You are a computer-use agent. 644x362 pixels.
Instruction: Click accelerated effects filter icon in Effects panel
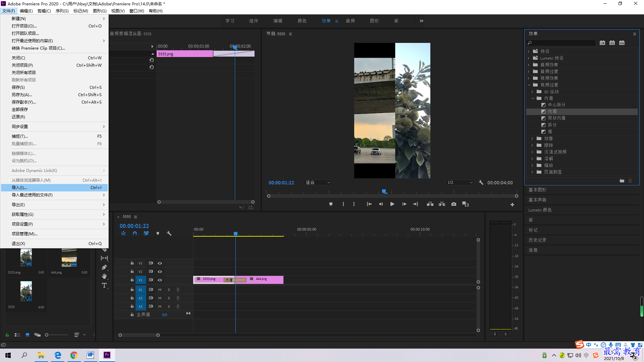click(602, 43)
